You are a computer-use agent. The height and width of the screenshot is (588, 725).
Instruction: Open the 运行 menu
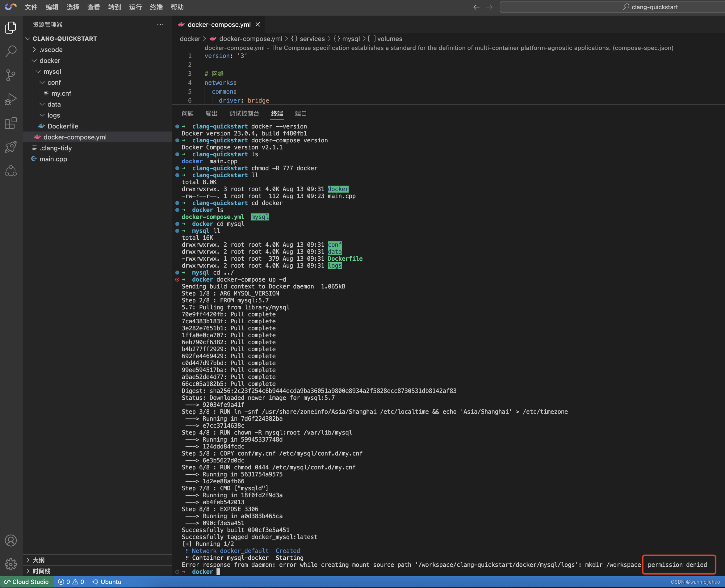pyautogui.click(x=136, y=7)
